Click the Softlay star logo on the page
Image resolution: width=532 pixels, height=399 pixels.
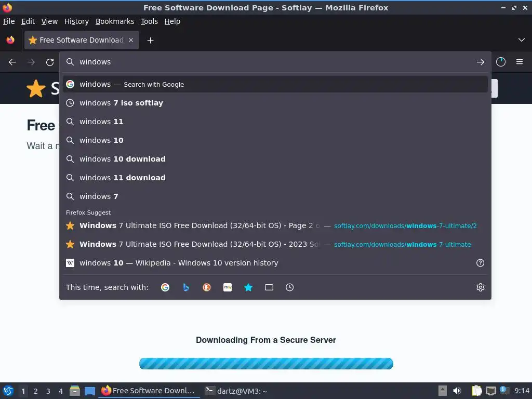pyautogui.click(x=36, y=88)
